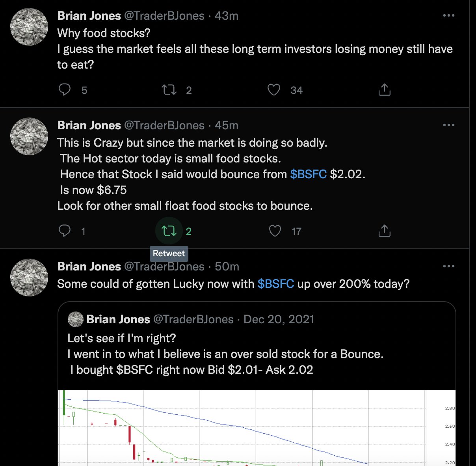
Task: Open the BSFC stock chart image
Action: point(257,428)
